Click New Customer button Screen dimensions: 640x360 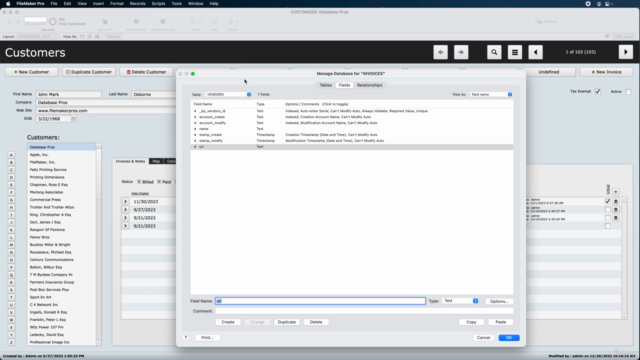[x=31, y=72]
